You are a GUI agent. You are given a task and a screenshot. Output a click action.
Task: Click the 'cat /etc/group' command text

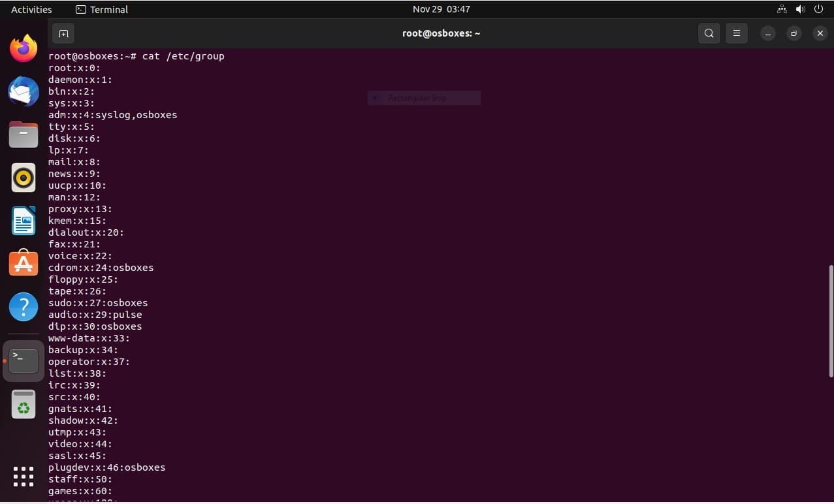coord(184,56)
